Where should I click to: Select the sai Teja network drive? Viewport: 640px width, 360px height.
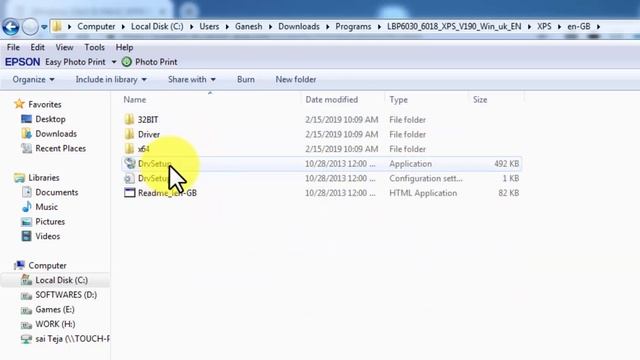[x=72, y=339]
